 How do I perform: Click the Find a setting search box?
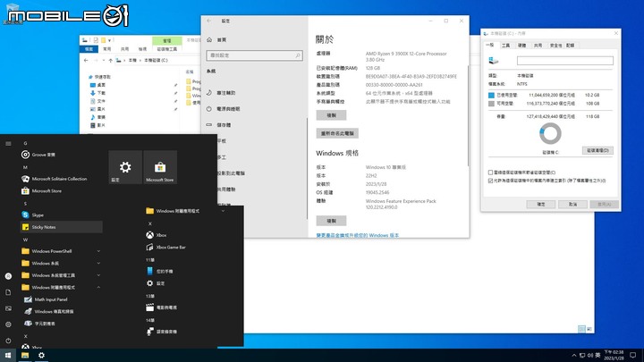tap(254, 55)
